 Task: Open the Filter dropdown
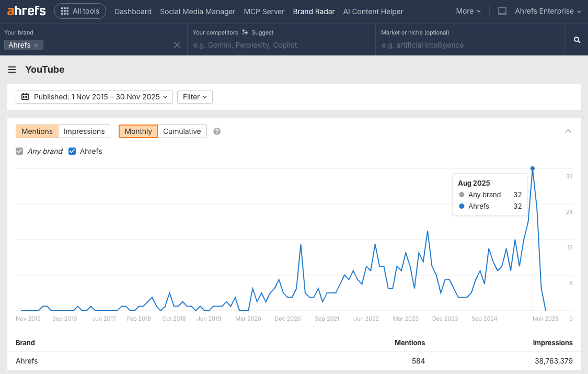click(194, 96)
